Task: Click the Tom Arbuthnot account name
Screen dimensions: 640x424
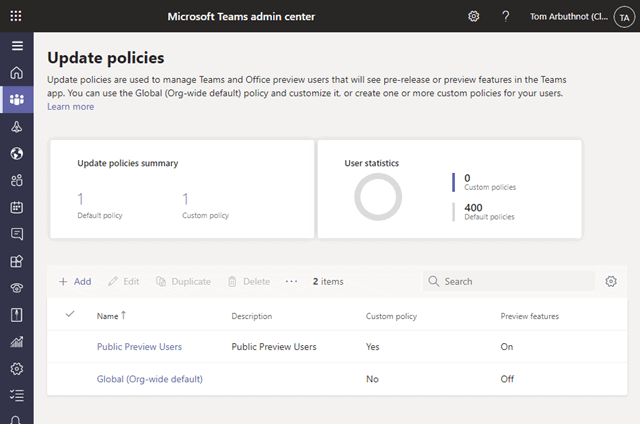Action: coord(569,17)
